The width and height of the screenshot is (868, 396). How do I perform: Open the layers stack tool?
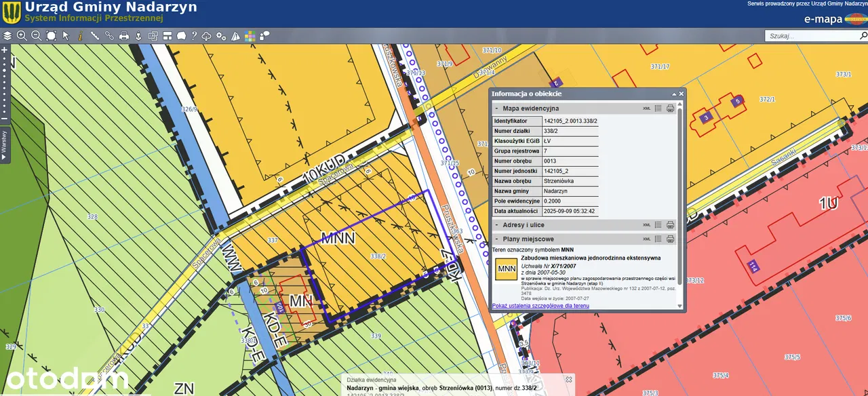tap(7, 36)
